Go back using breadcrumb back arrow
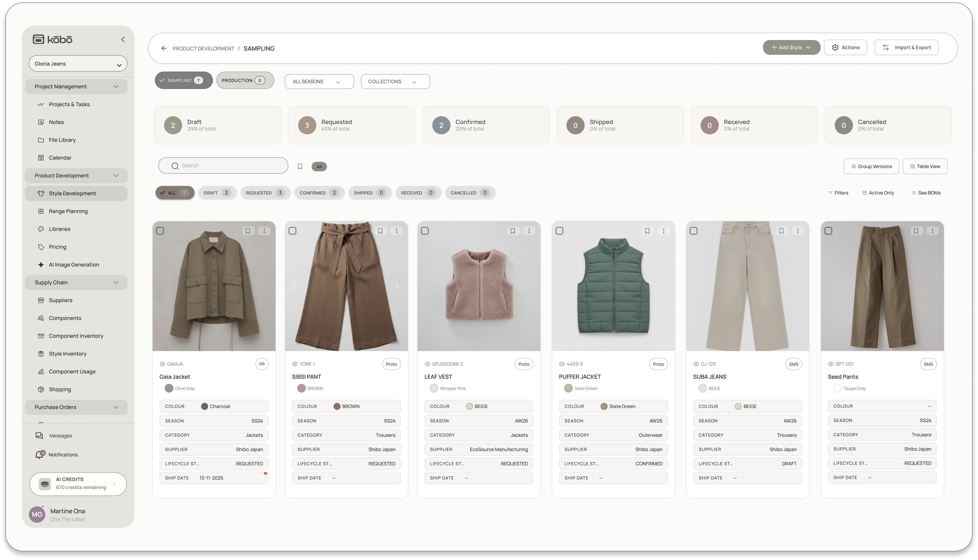 [x=164, y=48]
